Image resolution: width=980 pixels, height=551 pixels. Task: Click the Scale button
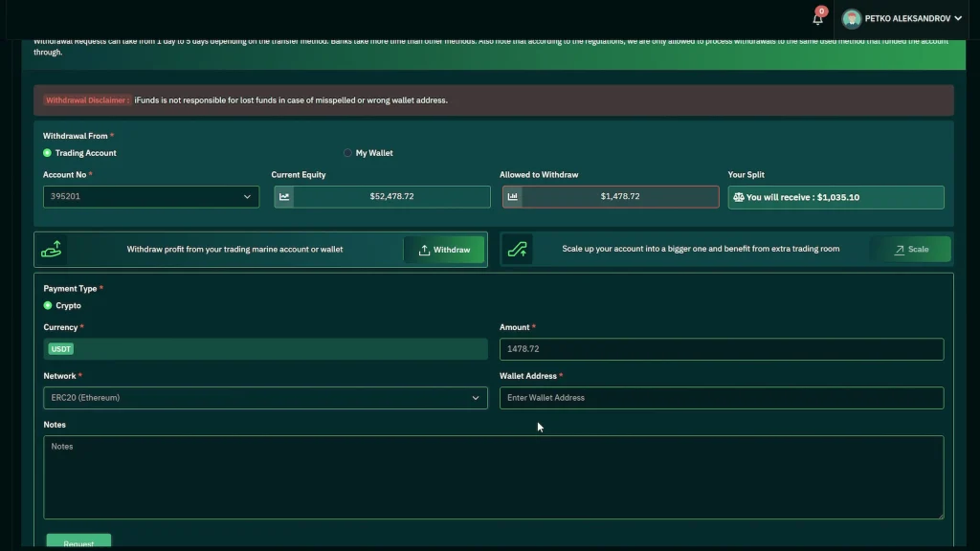tap(910, 250)
